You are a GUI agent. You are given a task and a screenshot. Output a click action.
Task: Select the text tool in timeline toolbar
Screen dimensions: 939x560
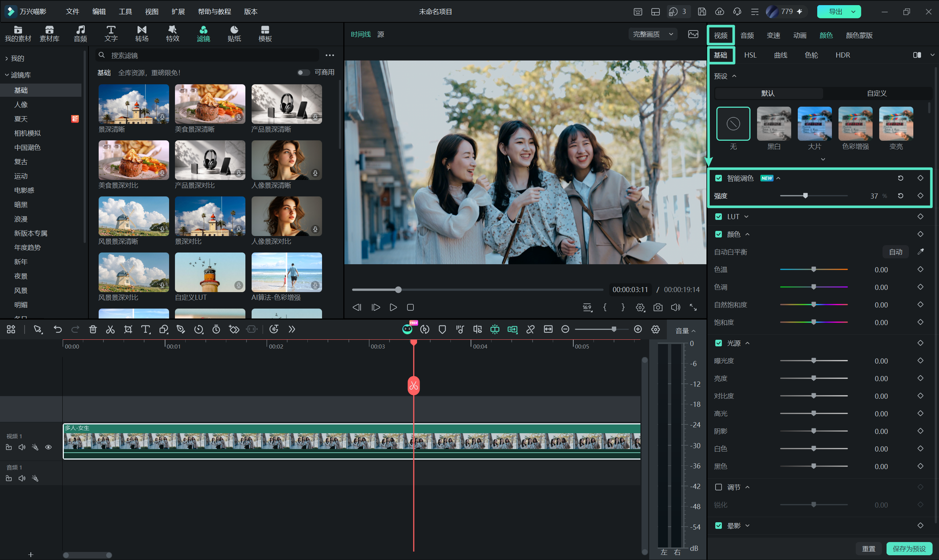point(146,329)
